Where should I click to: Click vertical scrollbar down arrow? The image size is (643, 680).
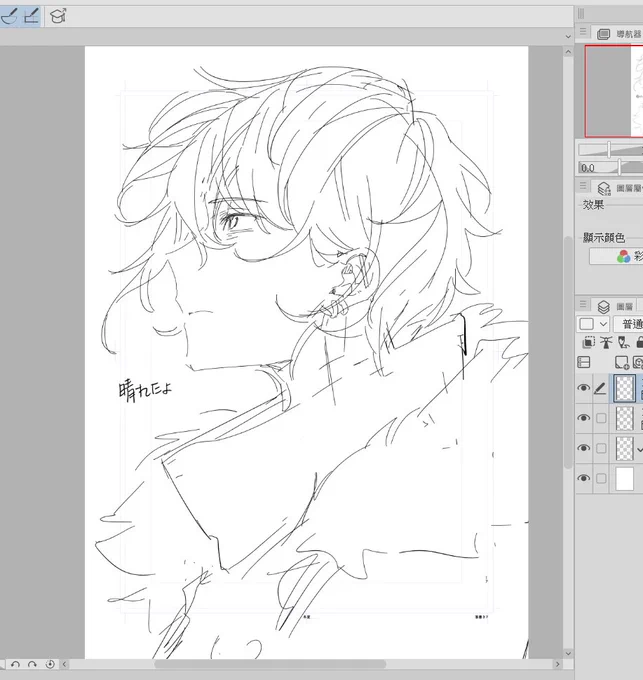pyautogui.click(x=568, y=653)
